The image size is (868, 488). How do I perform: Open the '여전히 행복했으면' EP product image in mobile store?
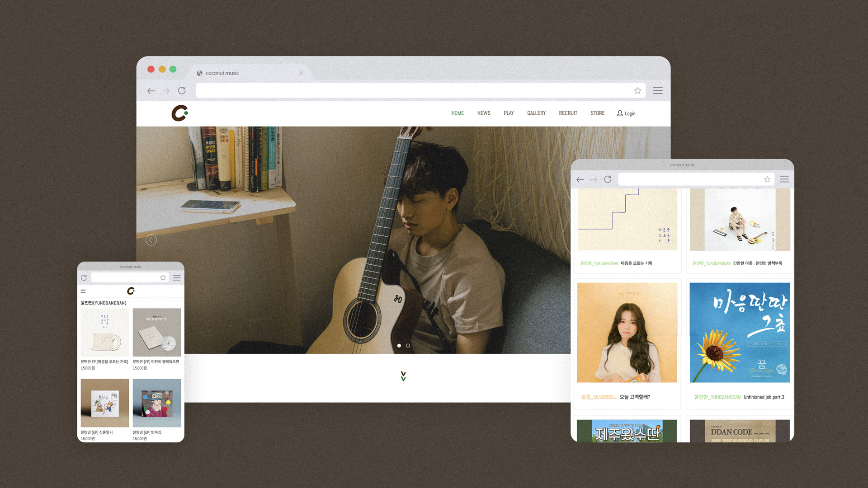[x=157, y=333]
